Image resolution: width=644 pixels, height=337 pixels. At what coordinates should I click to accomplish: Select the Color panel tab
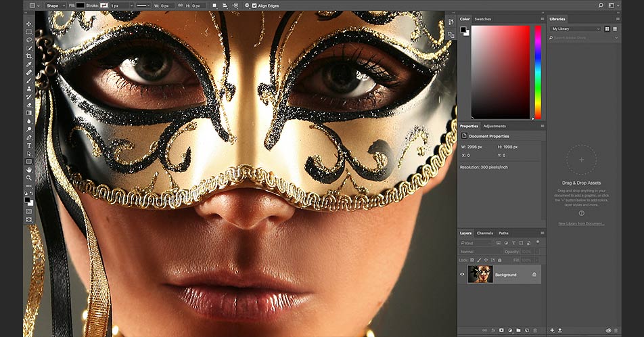tap(465, 19)
